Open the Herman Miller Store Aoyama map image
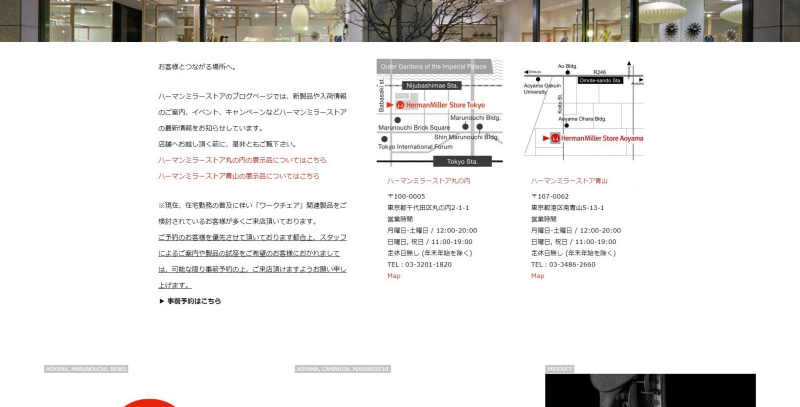The width and height of the screenshot is (800, 407). [x=584, y=110]
